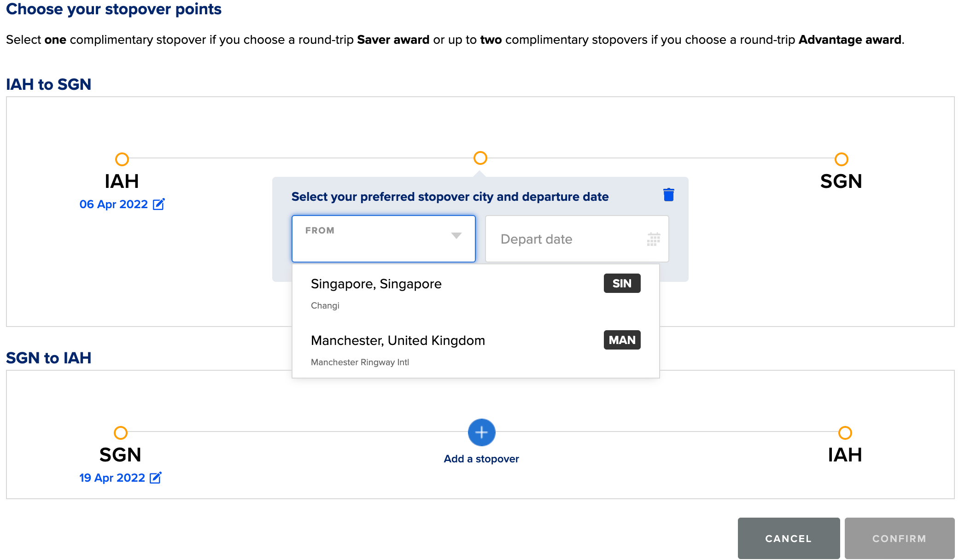Click the Confirm button
Screen dimensions: 959x560
(x=899, y=538)
